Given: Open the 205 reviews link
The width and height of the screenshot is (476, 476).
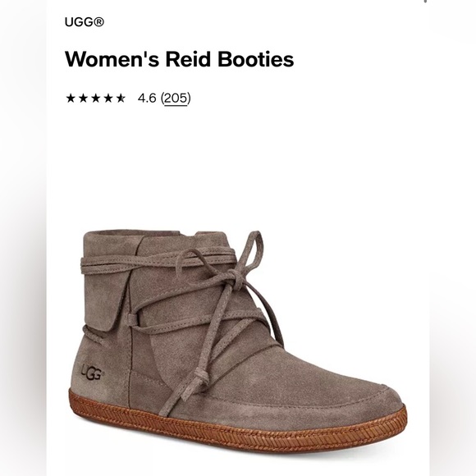Looking at the screenshot, I should [x=176, y=98].
